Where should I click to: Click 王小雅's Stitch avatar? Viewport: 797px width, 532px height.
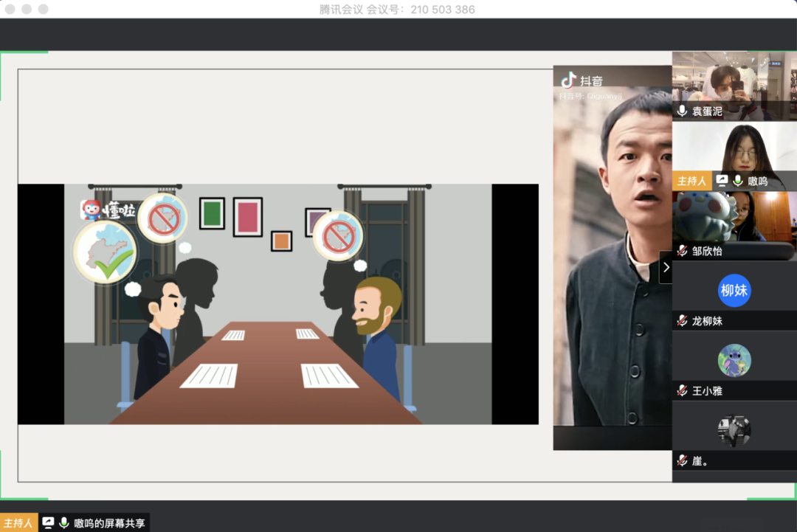point(734,360)
